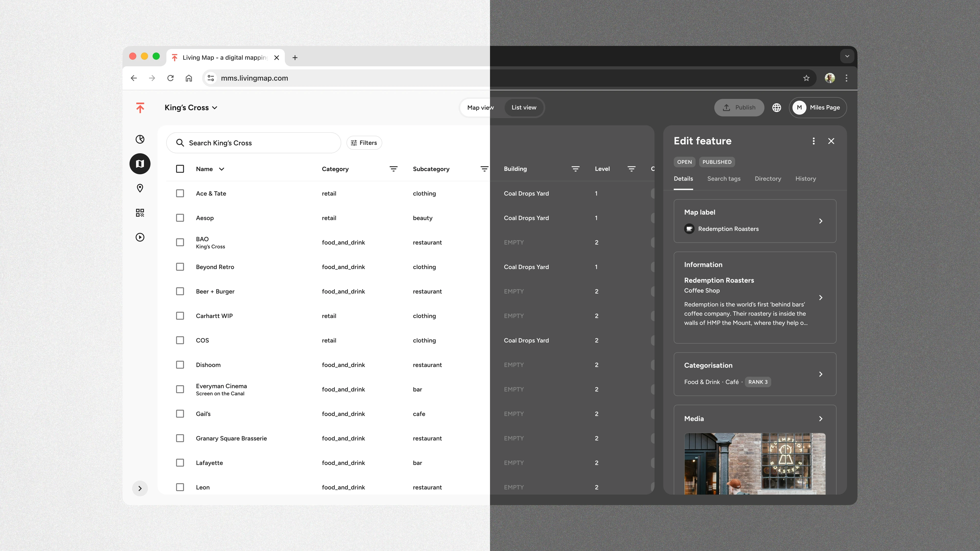This screenshot has height=551, width=980.
Task: Sort by the Name column arrow
Action: pyautogui.click(x=222, y=169)
